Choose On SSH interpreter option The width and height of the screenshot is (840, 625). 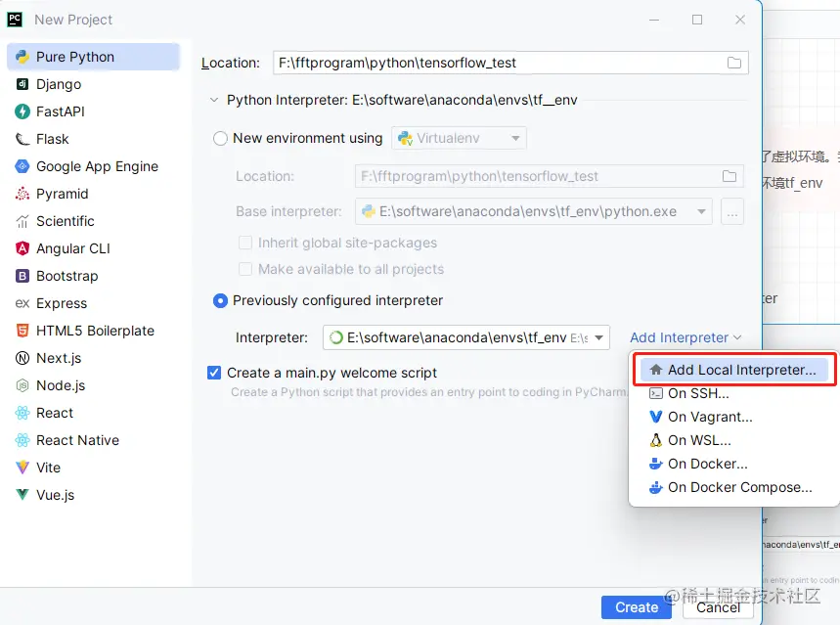pyautogui.click(x=734, y=393)
